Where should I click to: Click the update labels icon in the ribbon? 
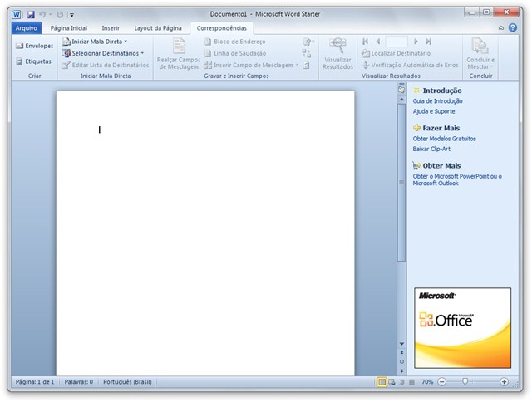[x=307, y=65]
